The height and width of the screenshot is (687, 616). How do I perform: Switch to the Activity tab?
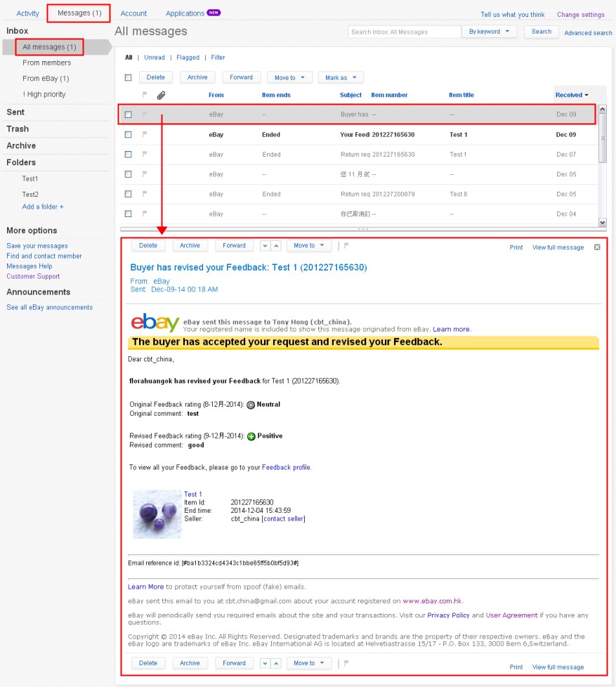click(27, 13)
